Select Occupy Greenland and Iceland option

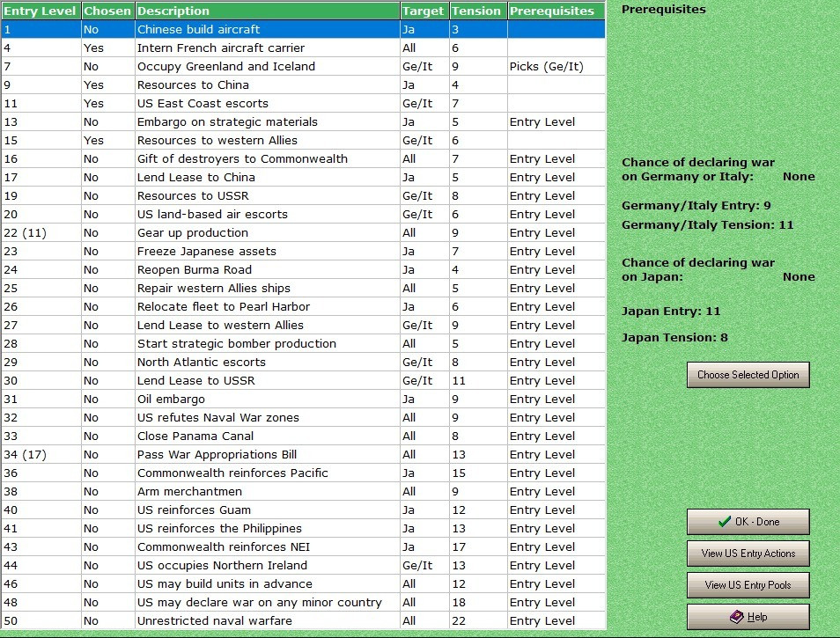303,66
